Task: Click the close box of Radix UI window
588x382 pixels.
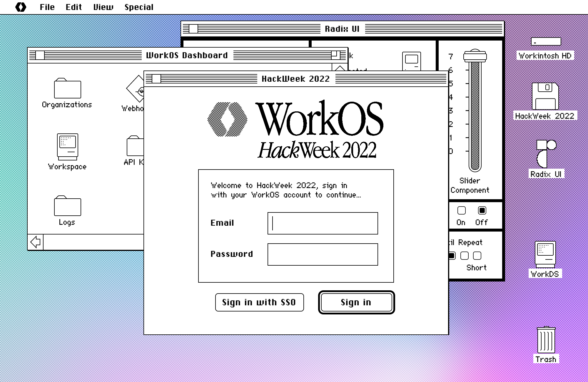Action: coord(193,29)
